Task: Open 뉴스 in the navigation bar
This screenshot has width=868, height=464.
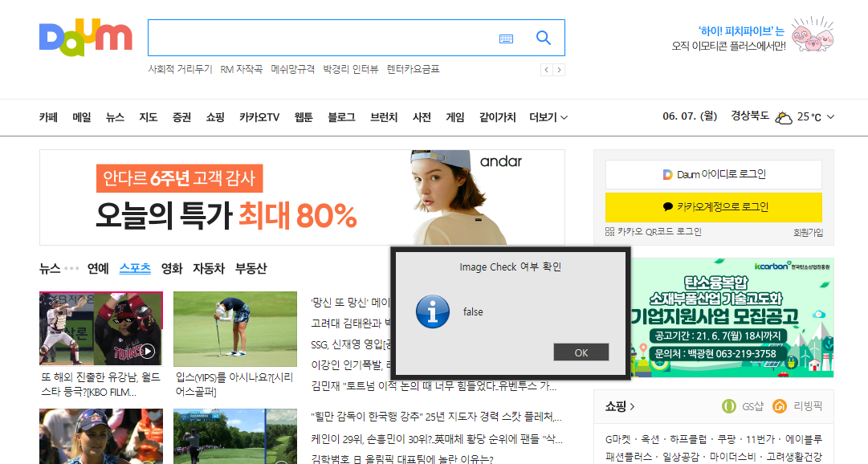Action: click(115, 117)
